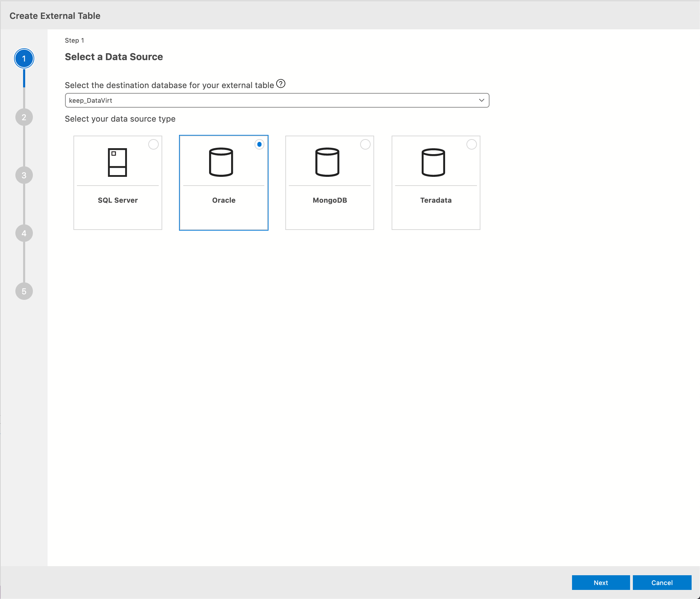Select the SQL Server database icon
The width and height of the screenshot is (700, 599).
click(x=117, y=162)
